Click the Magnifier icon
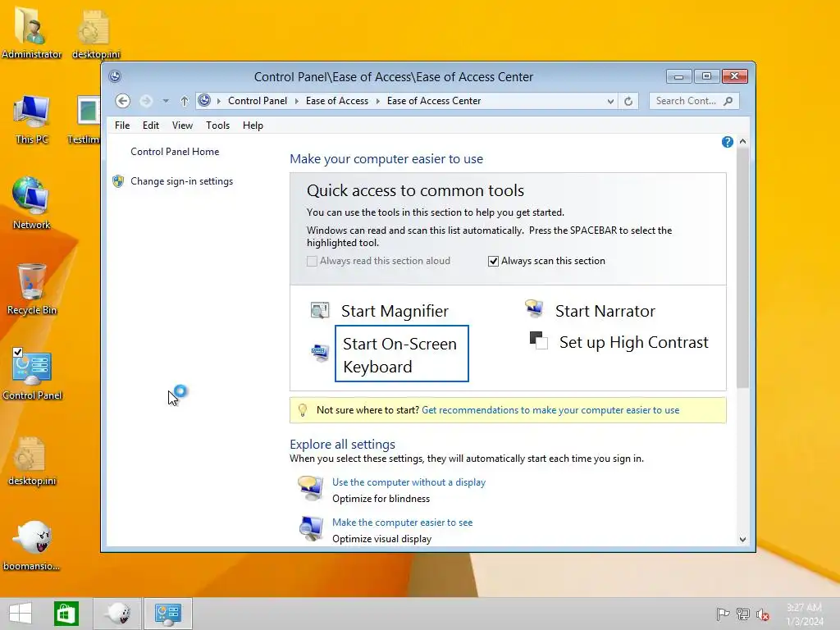Screen dimensions: 840x630 [x=320, y=310]
